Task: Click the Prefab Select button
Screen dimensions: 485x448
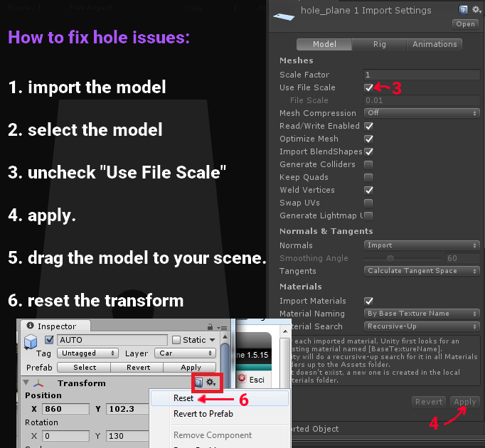Action: (x=85, y=367)
